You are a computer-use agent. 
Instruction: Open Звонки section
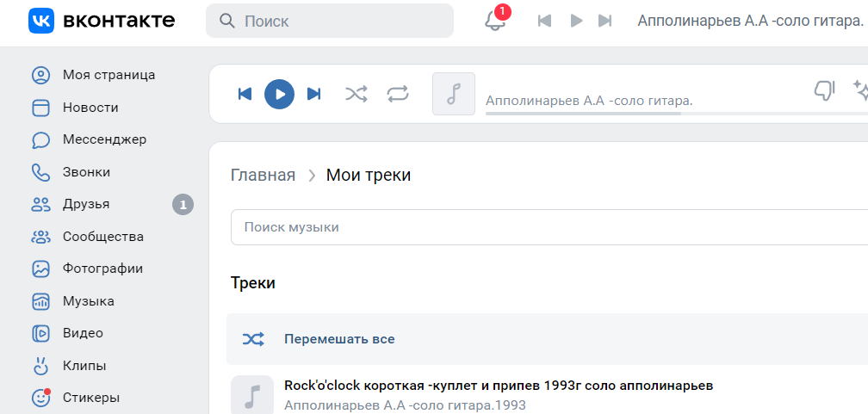pyautogui.click(x=86, y=172)
